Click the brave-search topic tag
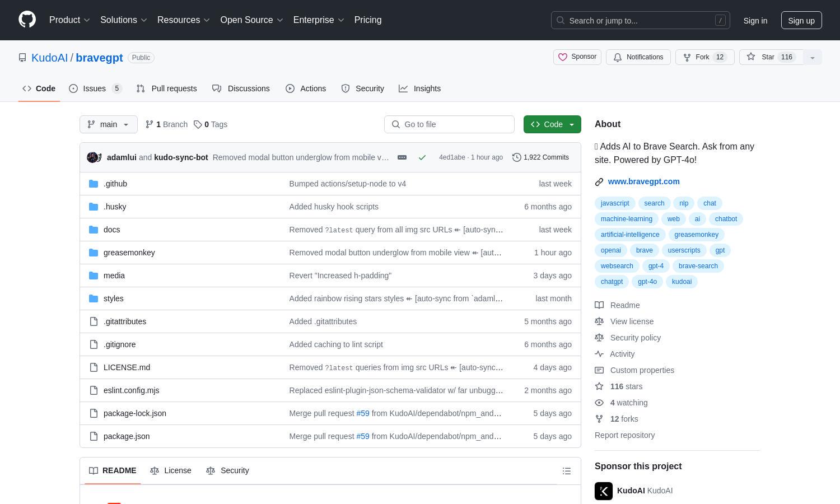 (698, 266)
